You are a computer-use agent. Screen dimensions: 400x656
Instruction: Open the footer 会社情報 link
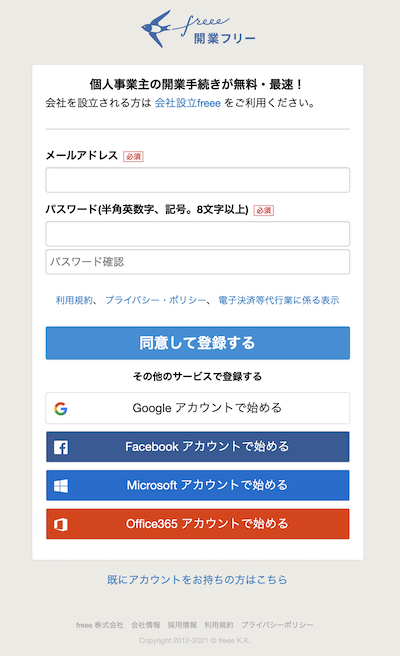[146, 625]
